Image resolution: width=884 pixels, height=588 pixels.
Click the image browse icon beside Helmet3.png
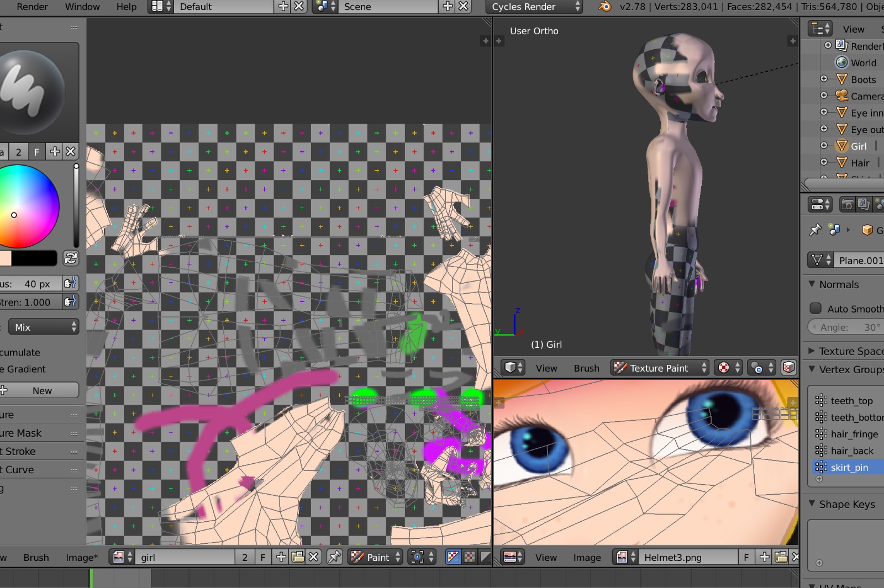625,557
